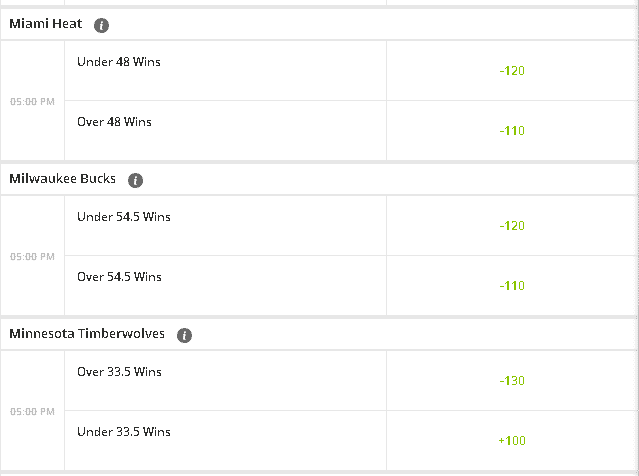Click Minnesota Timberwolves info icon
Viewport: 639px width, 476px height.
(x=184, y=335)
